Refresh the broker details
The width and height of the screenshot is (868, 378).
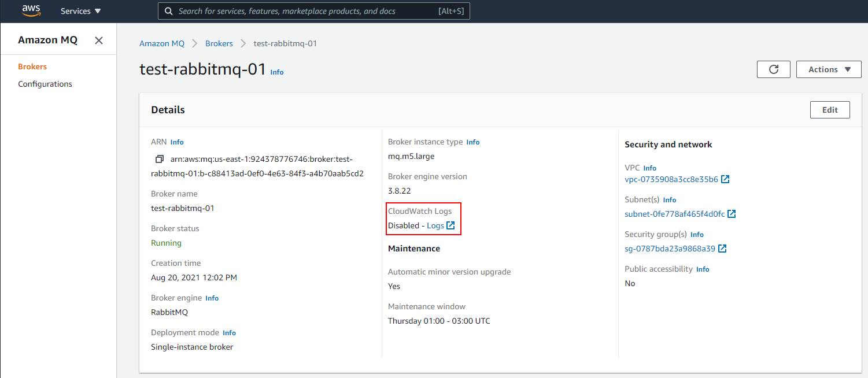pyautogui.click(x=774, y=69)
